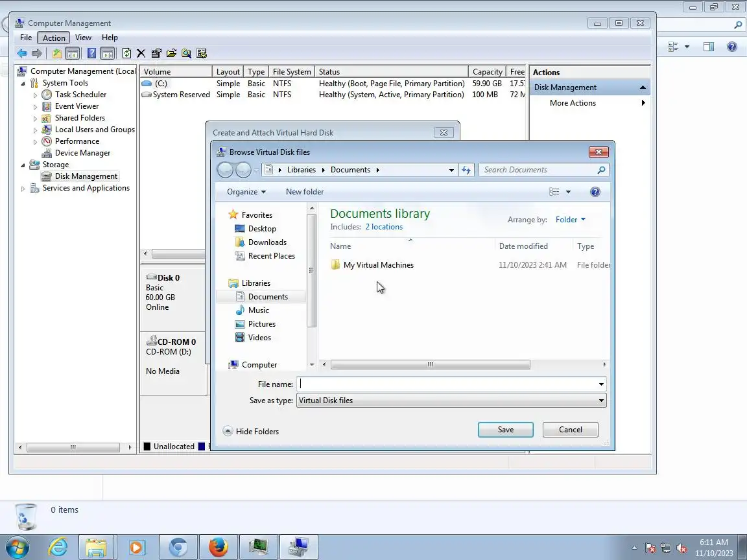The height and width of the screenshot is (560, 747).
Task: Click the Properties toolbar icon
Action: pyautogui.click(x=156, y=53)
